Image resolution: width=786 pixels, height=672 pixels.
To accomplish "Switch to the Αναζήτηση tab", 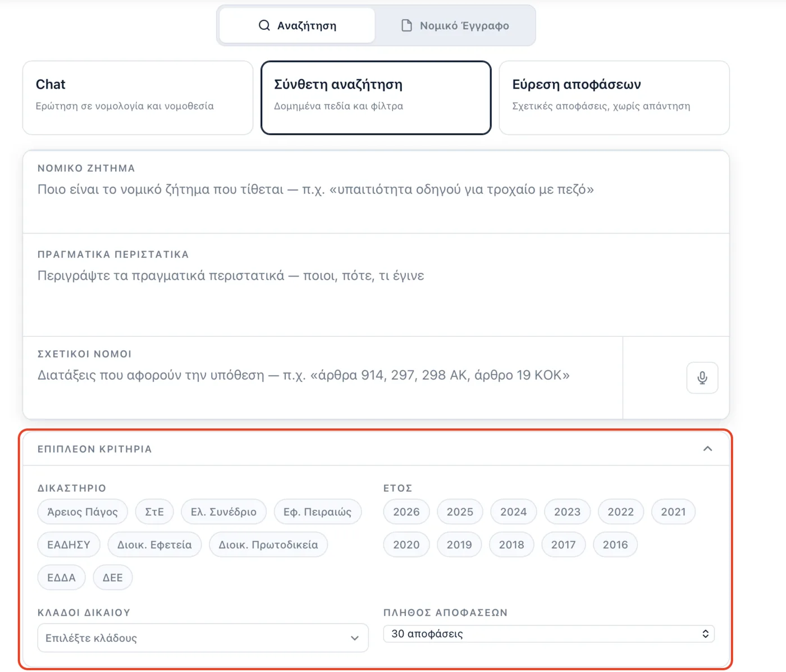I will pos(297,25).
